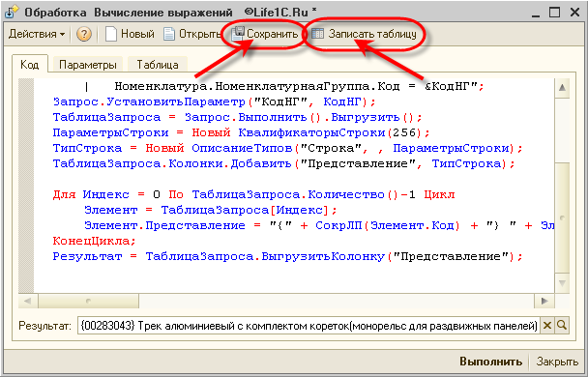Image resolution: width=588 pixels, height=377 pixels.
Task: Switch to the Таблица tab
Action: pos(158,65)
